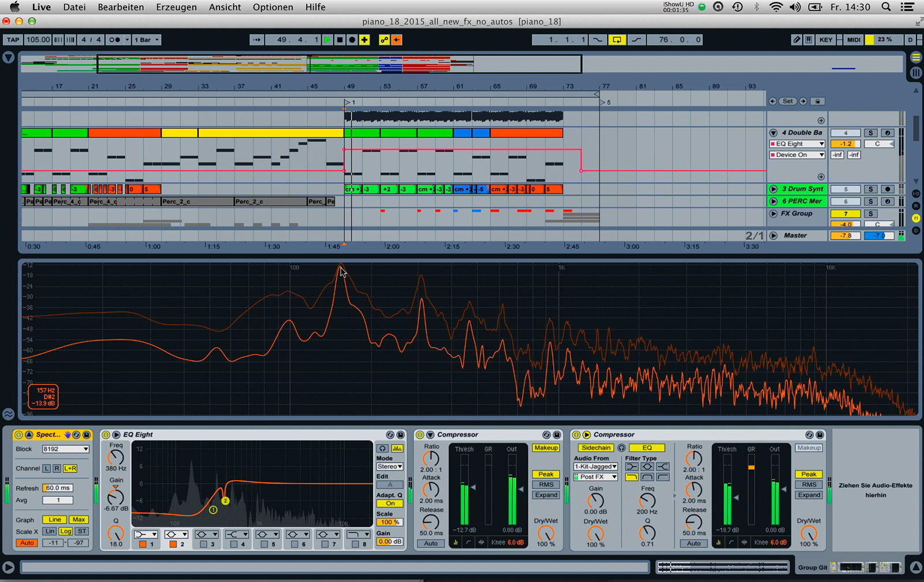Click the KEY map mode button
The height and width of the screenshot is (582, 924).
pyautogui.click(x=826, y=40)
